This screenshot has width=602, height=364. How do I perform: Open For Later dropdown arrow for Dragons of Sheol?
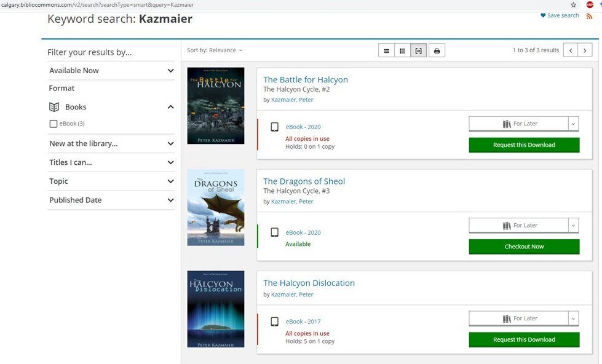[573, 226]
